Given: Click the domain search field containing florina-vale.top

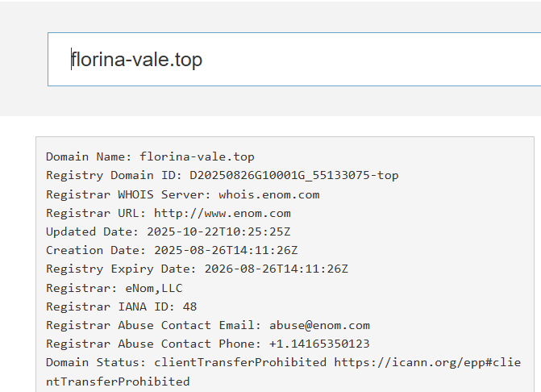Looking at the screenshot, I should [x=294, y=60].
